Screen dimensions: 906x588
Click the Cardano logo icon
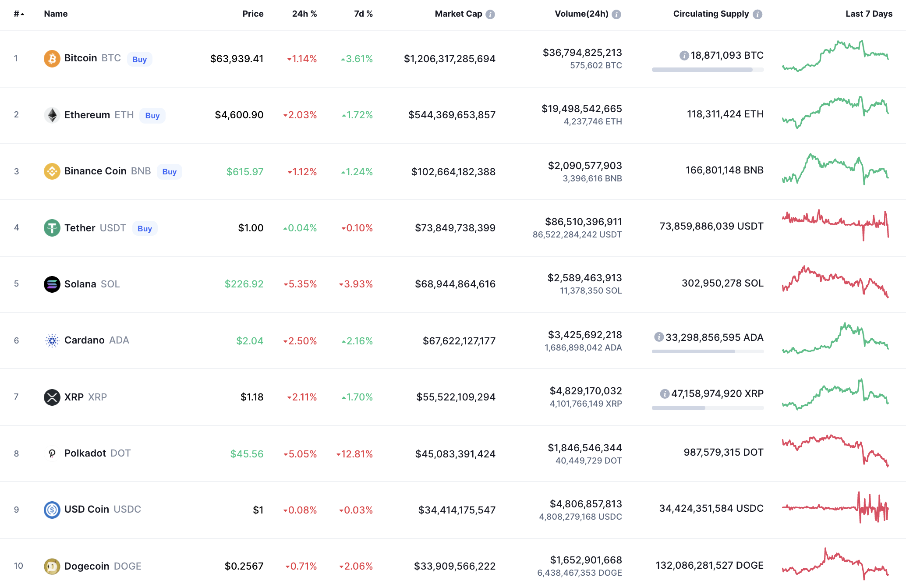pos(52,340)
